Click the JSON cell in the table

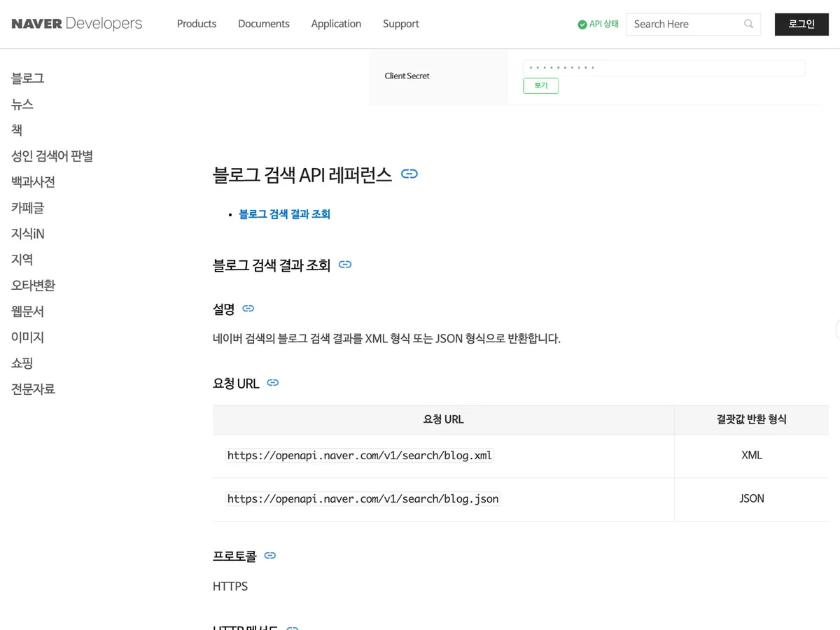pos(752,499)
